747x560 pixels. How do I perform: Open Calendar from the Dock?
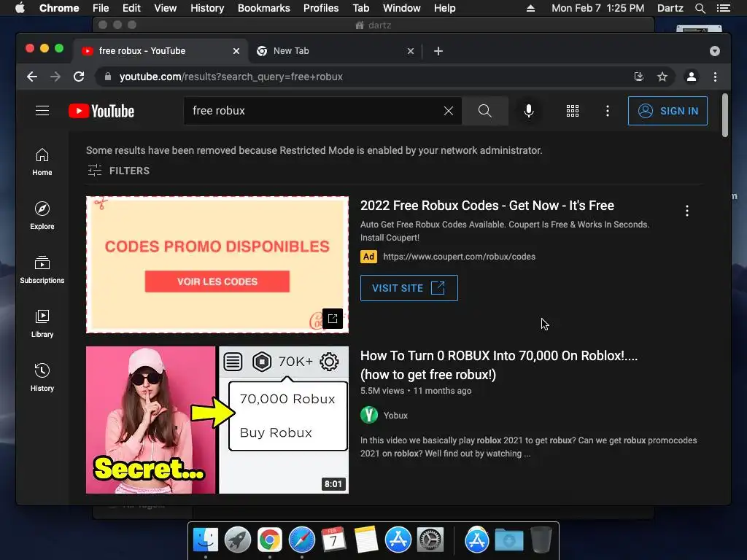coord(333,540)
